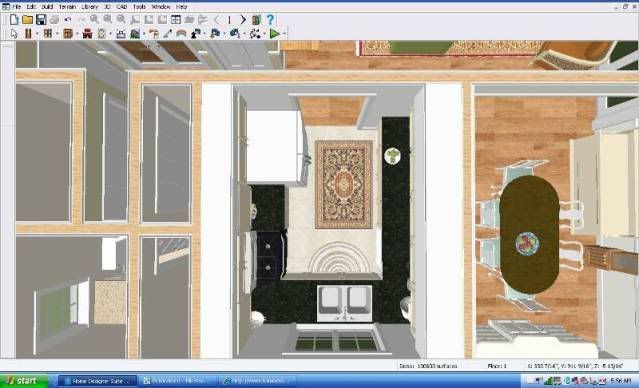Expand dropdown arrow beside the Window tool

click(57, 34)
